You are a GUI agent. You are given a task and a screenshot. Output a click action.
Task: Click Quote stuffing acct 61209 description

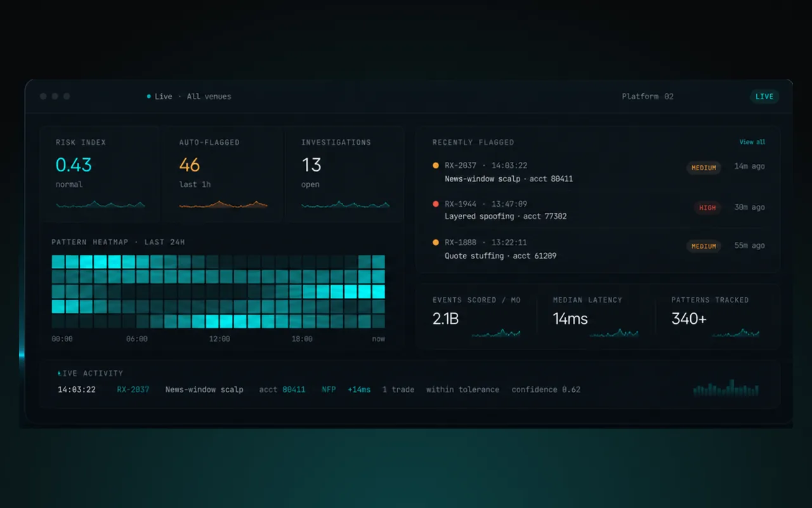click(501, 256)
